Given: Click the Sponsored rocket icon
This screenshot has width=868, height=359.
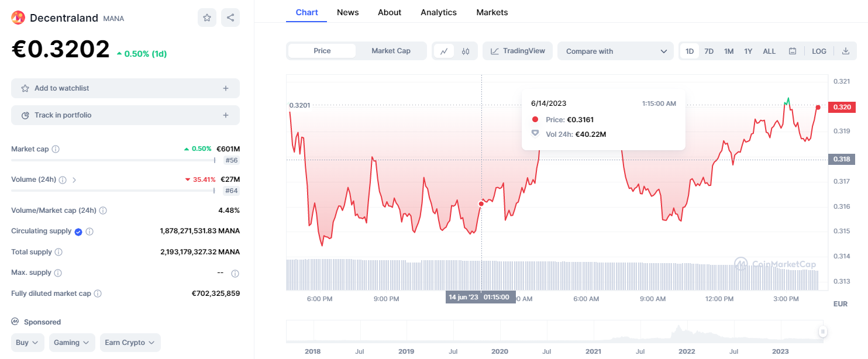Looking at the screenshot, I should click(x=15, y=322).
